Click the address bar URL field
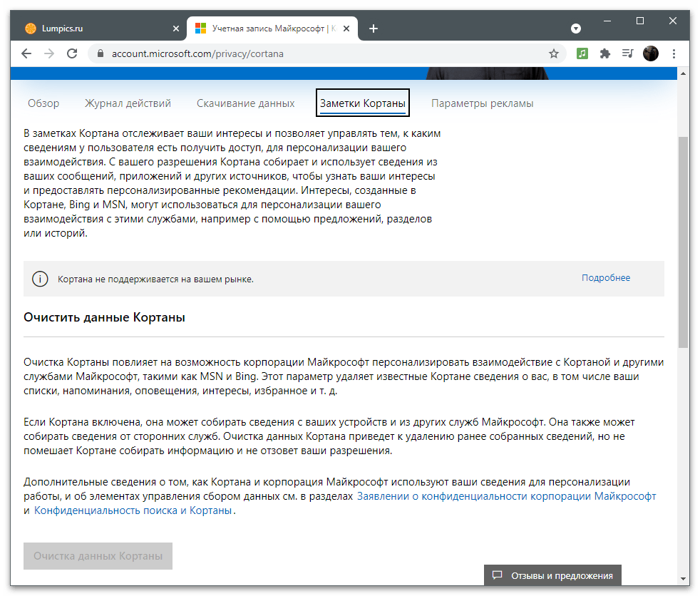 (327, 54)
